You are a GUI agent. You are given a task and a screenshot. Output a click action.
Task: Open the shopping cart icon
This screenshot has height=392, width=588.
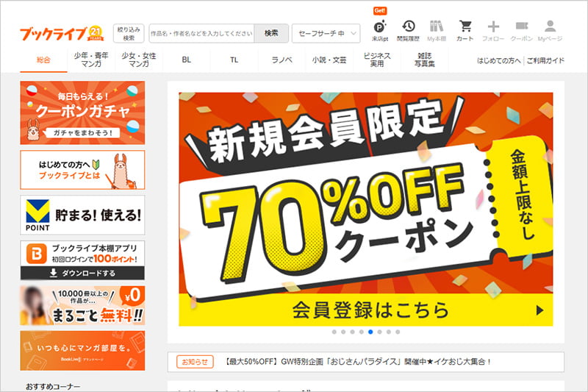(x=465, y=26)
